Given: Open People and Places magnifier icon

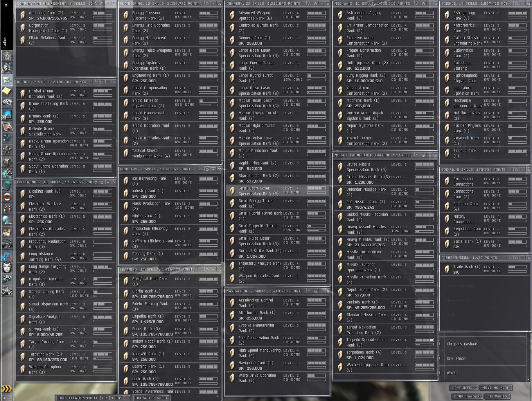Looking at the screenshot, I should [x=7, y=67].
